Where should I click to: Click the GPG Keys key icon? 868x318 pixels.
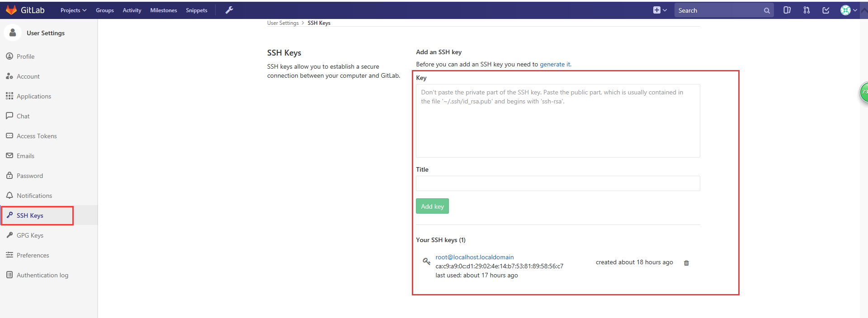(9, 235)
